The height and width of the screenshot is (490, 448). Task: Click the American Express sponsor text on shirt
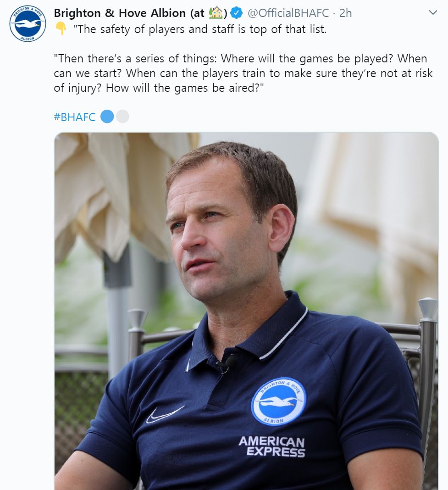tap(271, 446)
